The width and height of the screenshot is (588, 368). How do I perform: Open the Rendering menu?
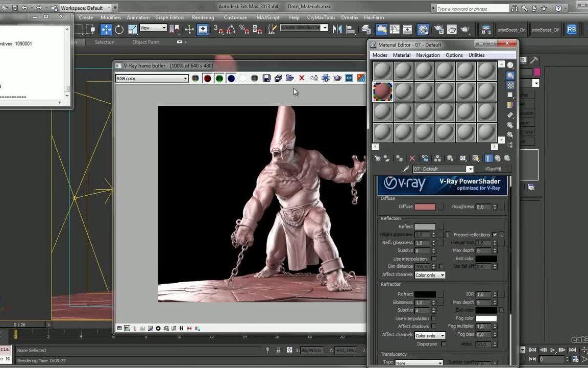203,17
